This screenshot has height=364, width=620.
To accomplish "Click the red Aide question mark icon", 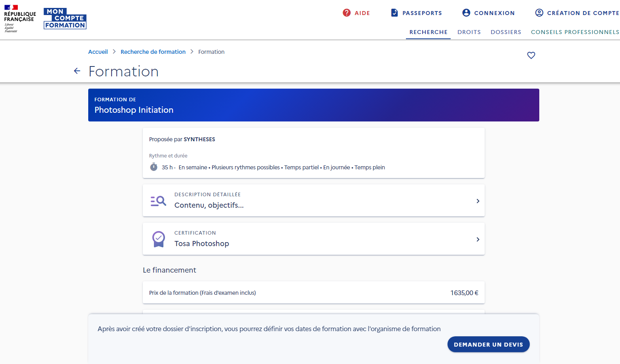I will click(x=347, y=13).
